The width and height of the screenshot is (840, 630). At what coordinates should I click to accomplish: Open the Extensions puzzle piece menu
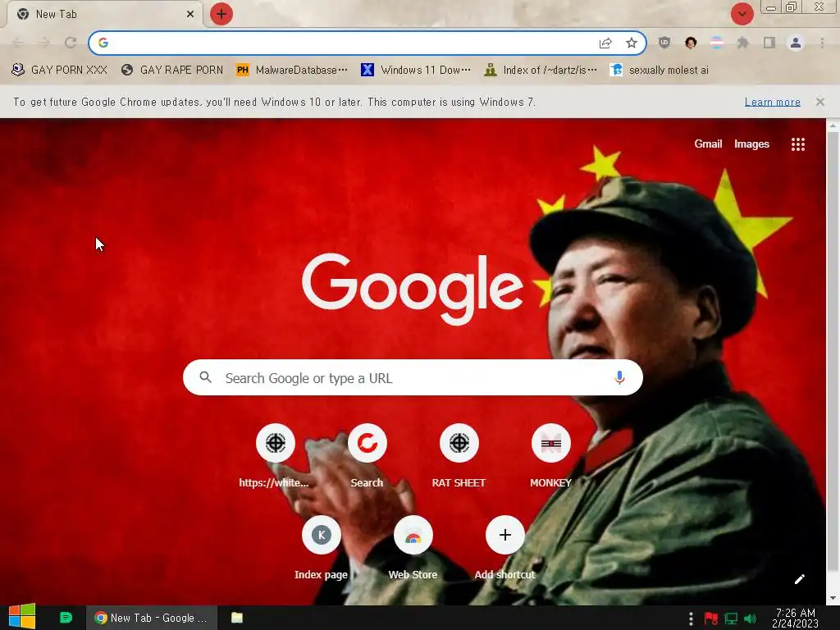(x=743, y=43)
